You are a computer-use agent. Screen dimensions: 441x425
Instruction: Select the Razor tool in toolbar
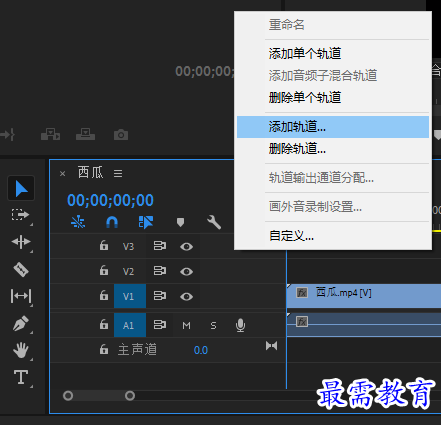coord(21,269)
